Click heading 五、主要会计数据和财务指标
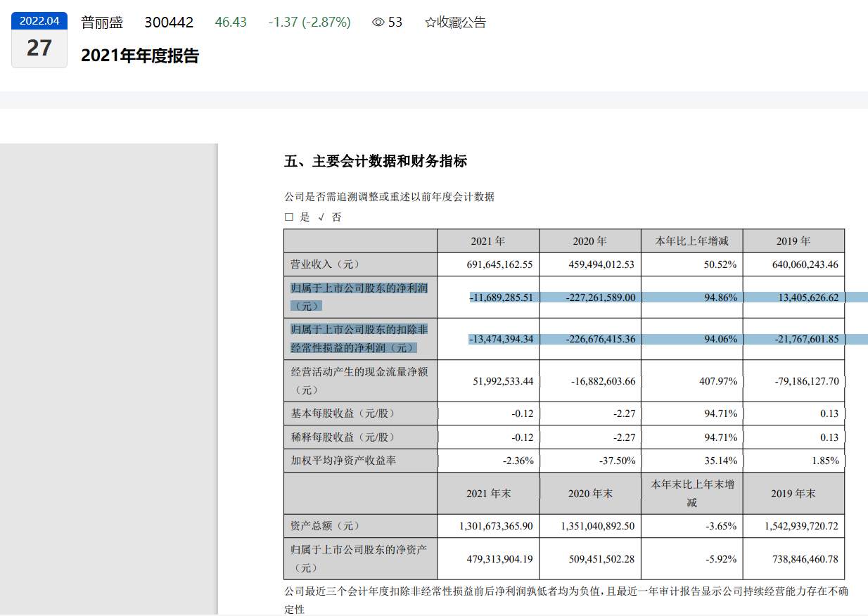This screenshot has width=868, height=616. (376, 161)
